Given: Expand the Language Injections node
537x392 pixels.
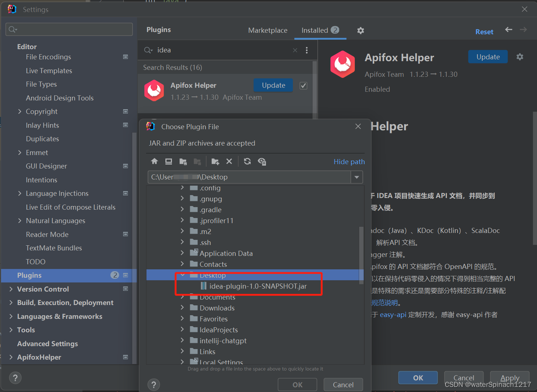Looking at the screenshot, I should click(20, 193).
